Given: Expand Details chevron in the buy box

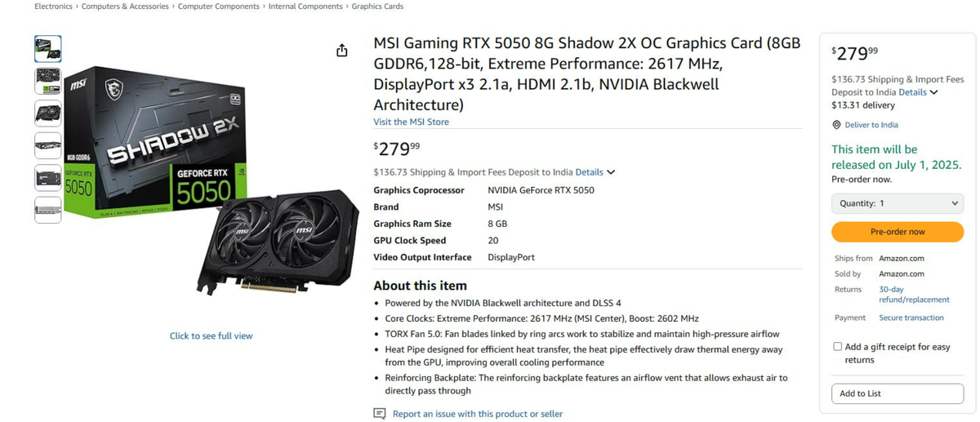Looking at the screenshot, I should pyautogui.click(x=934, y=92).
